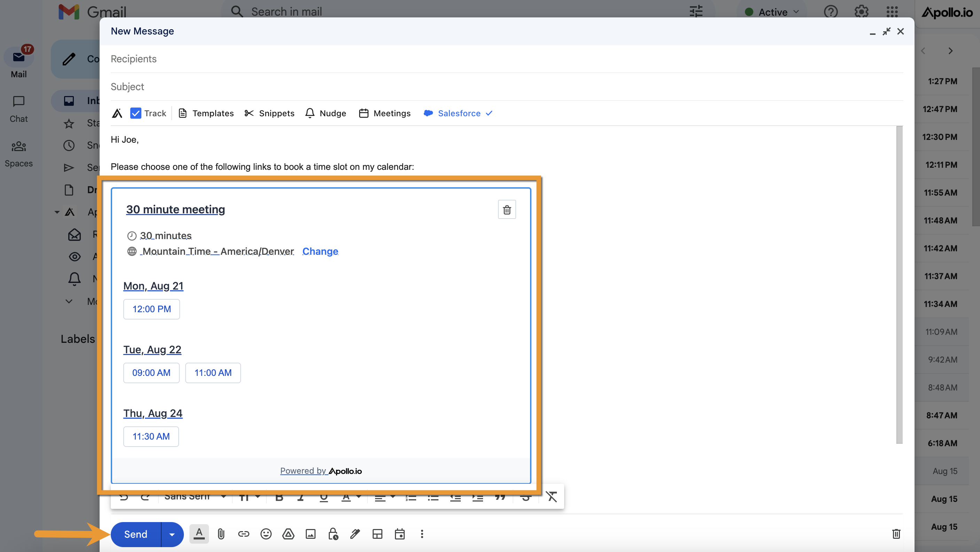
Task: Open the Send options dropdown arrow
Action: (x=172, y=534)
